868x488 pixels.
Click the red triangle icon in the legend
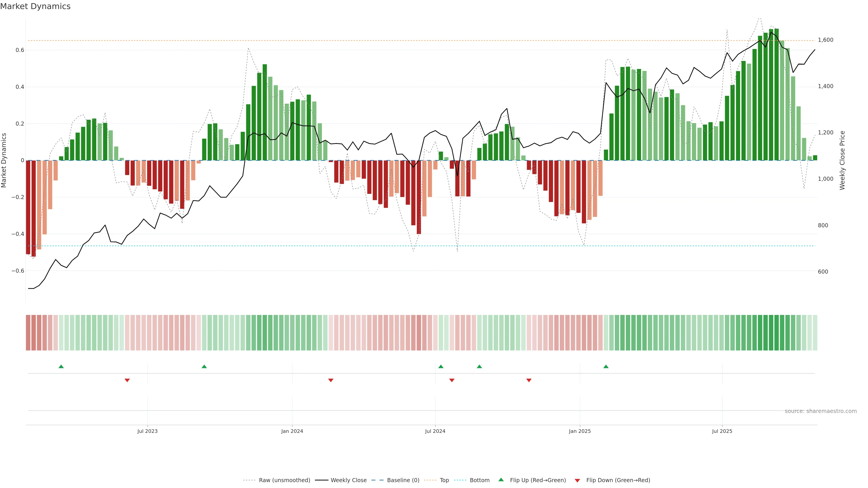click(x=577, y=481)
